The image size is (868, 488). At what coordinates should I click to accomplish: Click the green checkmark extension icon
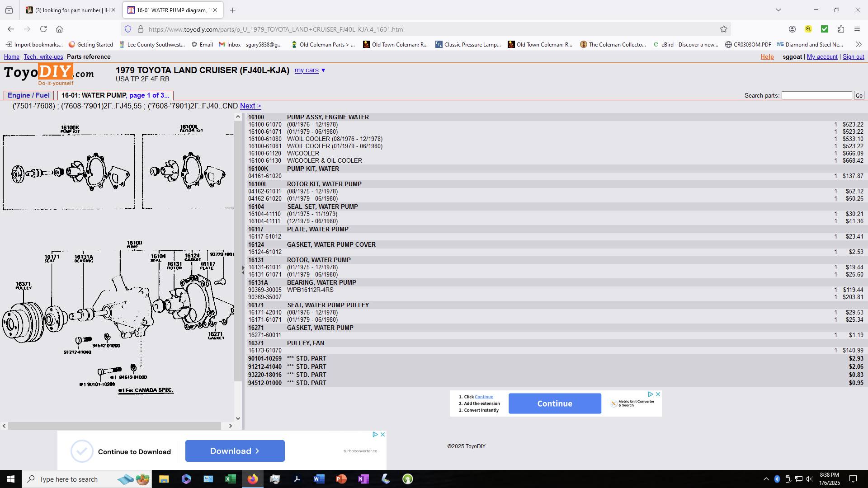click(825, 29)
